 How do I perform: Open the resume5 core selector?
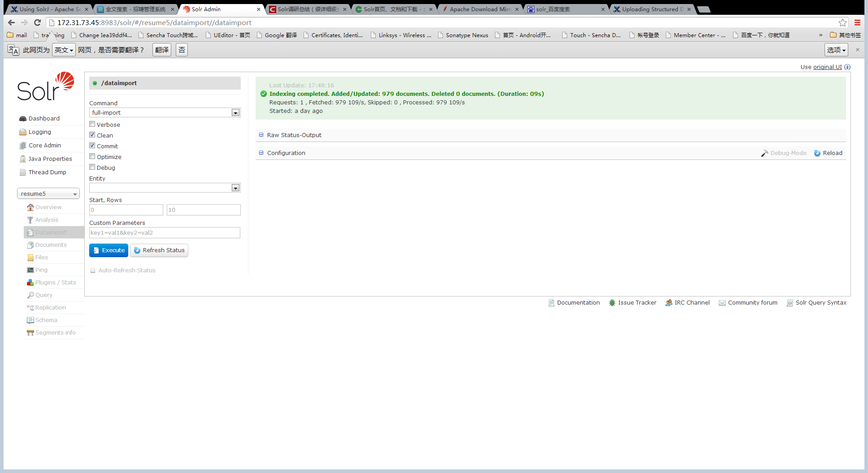tap(48, 193)
